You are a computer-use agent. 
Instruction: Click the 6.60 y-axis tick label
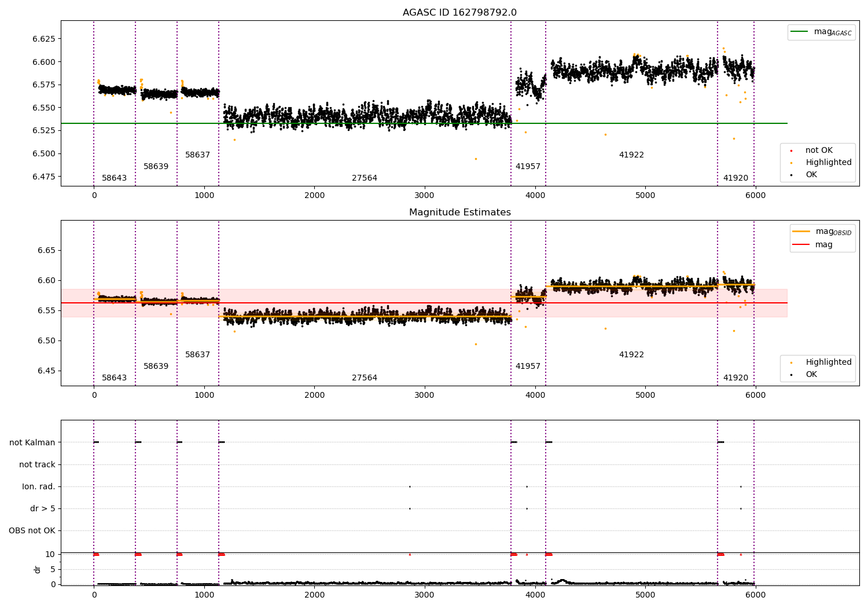point(47,281)
